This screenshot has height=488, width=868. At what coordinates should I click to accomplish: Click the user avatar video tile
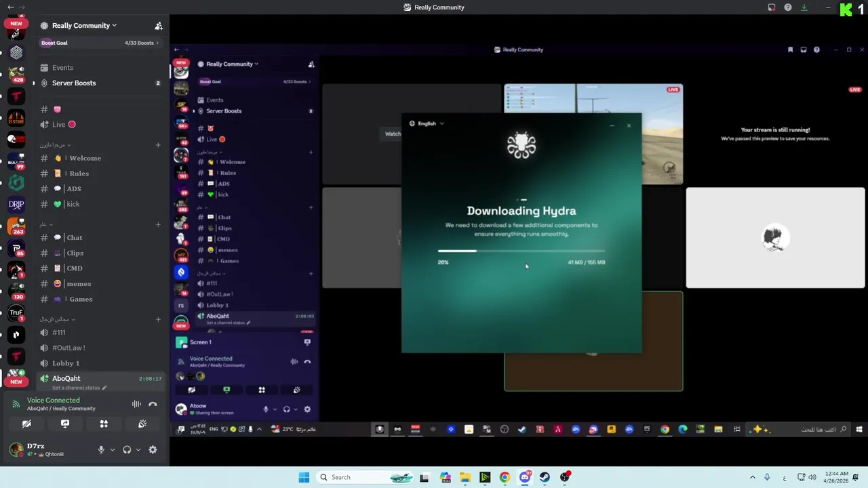pyautogui.click(x=775, y=238)
